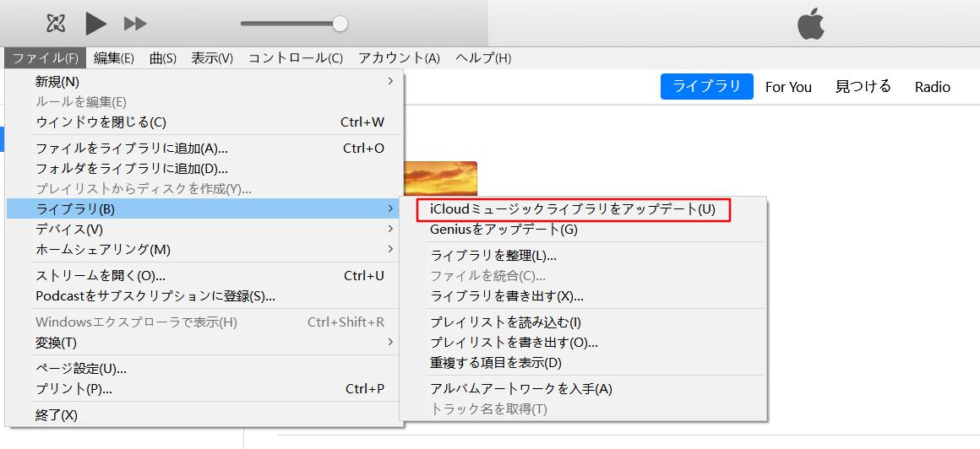Open the 表示(V) menu
Viewport: 980px width, 449px height.
pos(212,58)
